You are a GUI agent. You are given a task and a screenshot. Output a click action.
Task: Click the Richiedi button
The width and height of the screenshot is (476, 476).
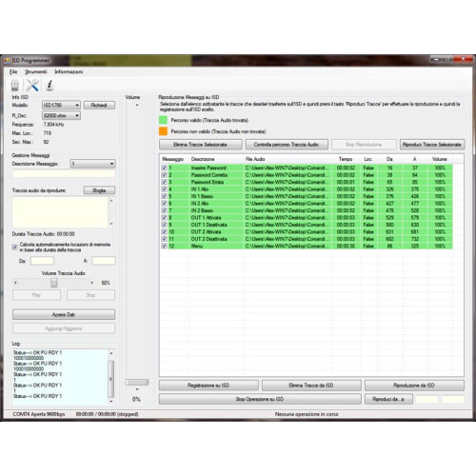coord(99,105)
